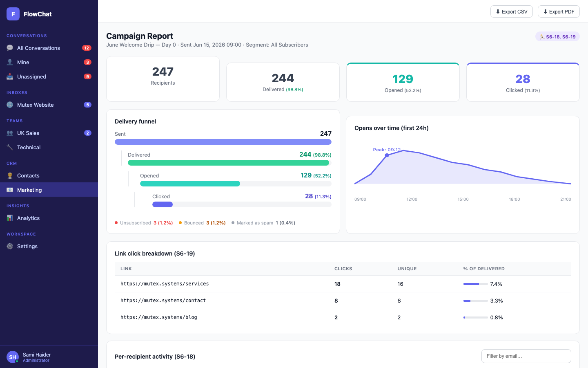The width and height of the screenshot is (588, 368).
Task: Click the Peak 09:12 chart marker
Action: (x=387, y=155)
